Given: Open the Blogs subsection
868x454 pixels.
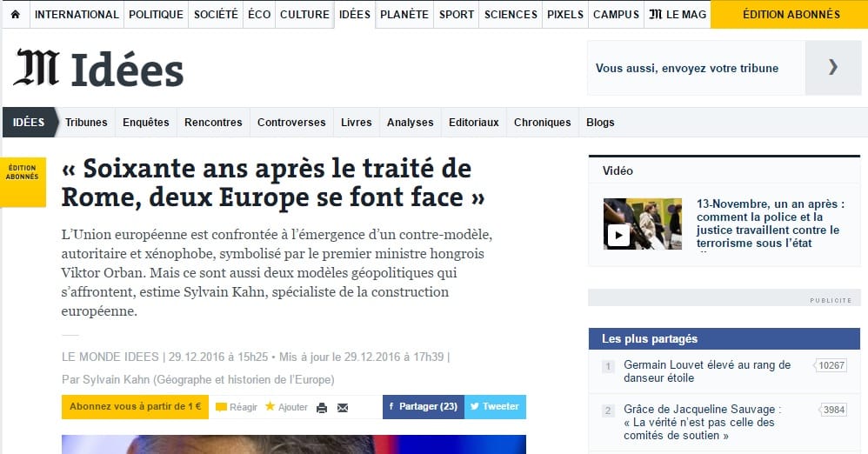Looking at the screenshot, I should coord(600,123).
